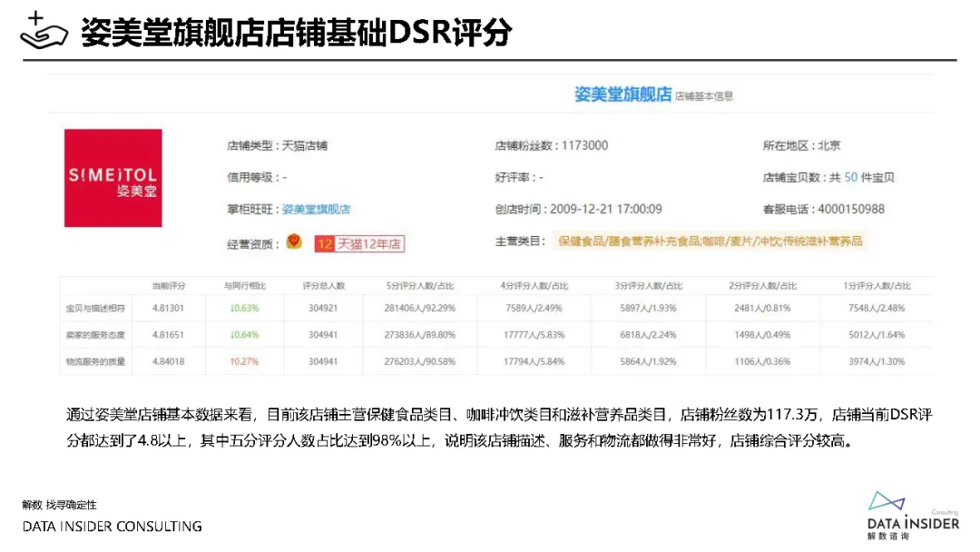Screen dimensions: 980x552
Task: Click the SIMEITOL red store logo
Action: (x=113, y=178)
